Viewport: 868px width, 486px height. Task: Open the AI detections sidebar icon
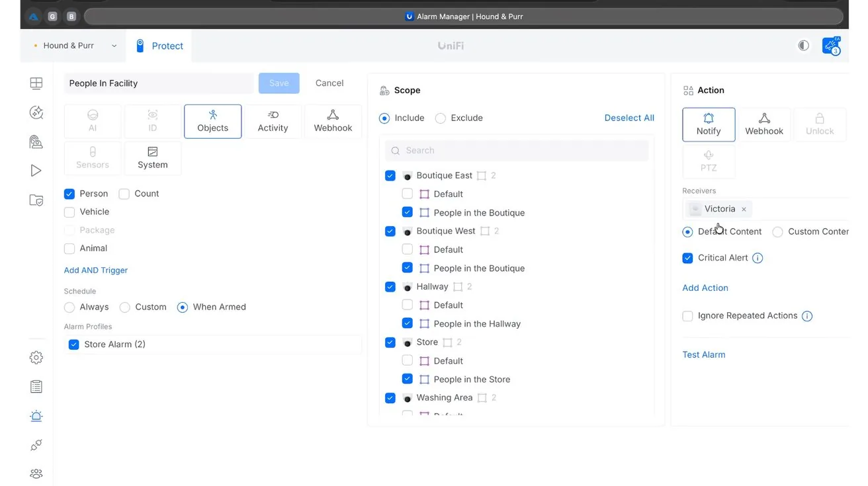pos(36,112)
